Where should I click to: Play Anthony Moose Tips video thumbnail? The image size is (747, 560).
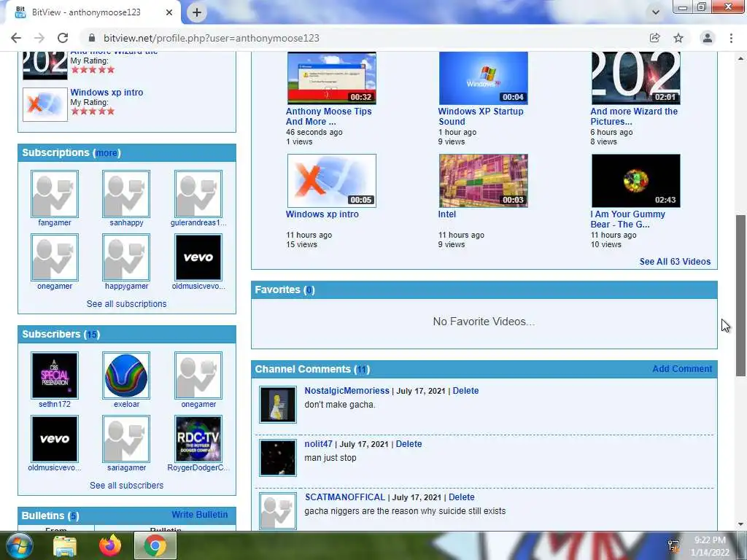(332, 78)
